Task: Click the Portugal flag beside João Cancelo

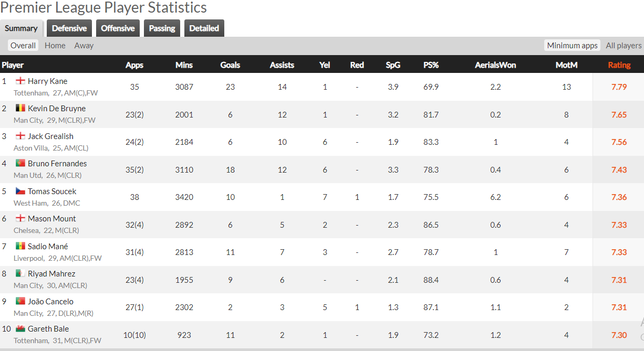Action: [x=20, y=301]
